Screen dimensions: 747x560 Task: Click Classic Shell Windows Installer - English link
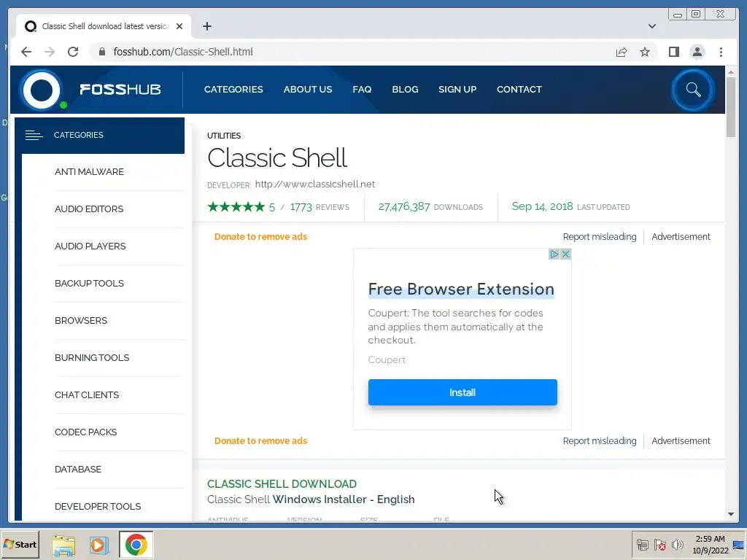click(311, 499)
